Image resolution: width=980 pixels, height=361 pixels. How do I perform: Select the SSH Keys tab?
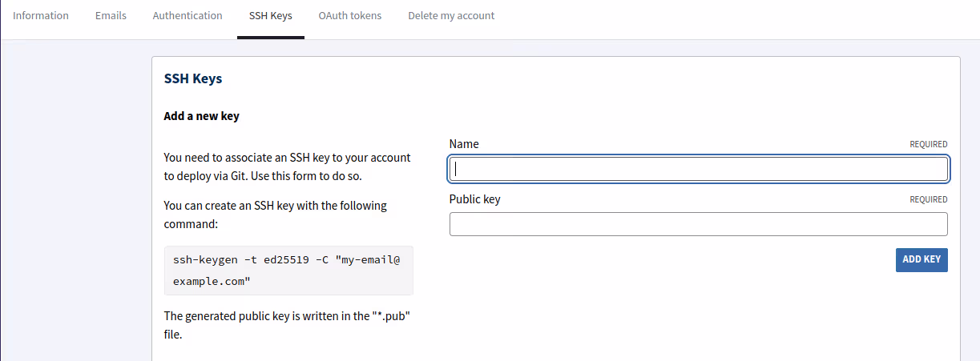pyautogui.click(x=270, y=15)
